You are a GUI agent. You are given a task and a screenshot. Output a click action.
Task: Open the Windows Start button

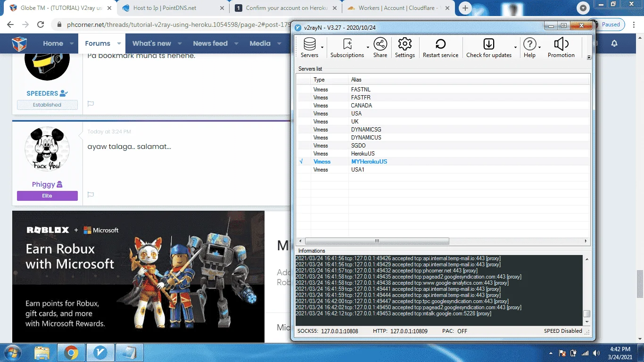[x=12, y=353]
